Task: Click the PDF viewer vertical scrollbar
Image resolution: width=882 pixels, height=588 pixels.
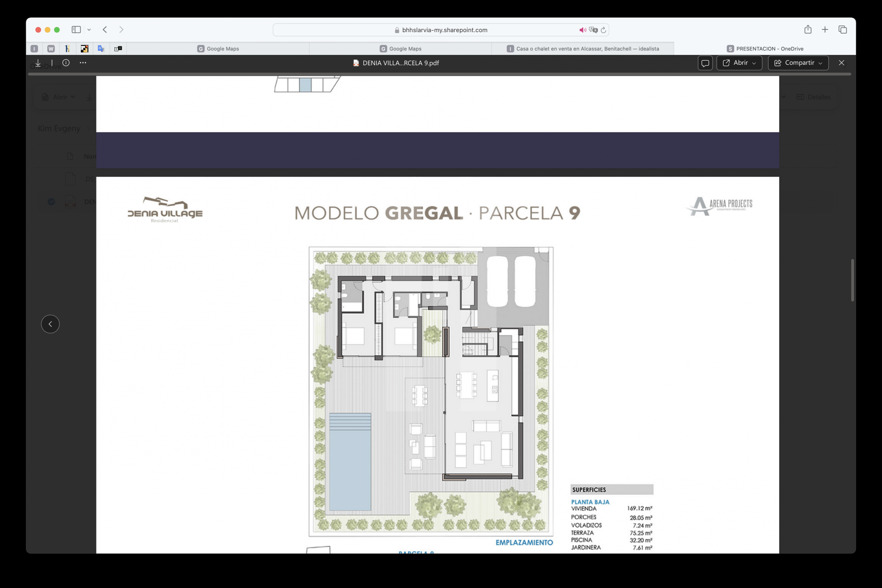Action: 853,280
